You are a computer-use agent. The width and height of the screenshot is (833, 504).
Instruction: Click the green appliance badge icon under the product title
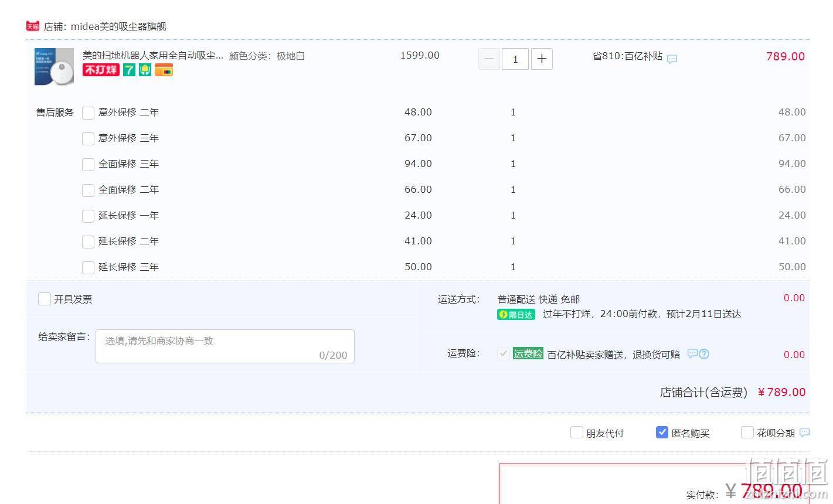tap(145, 70)
